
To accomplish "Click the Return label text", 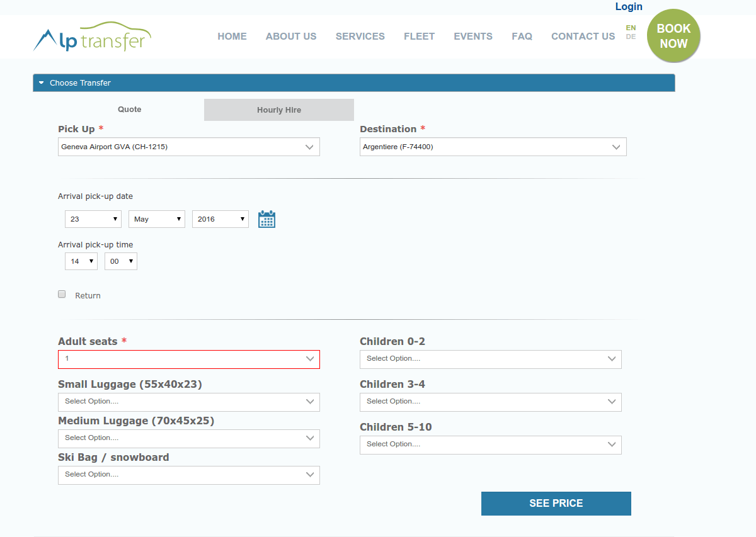I will pos(88,296).
